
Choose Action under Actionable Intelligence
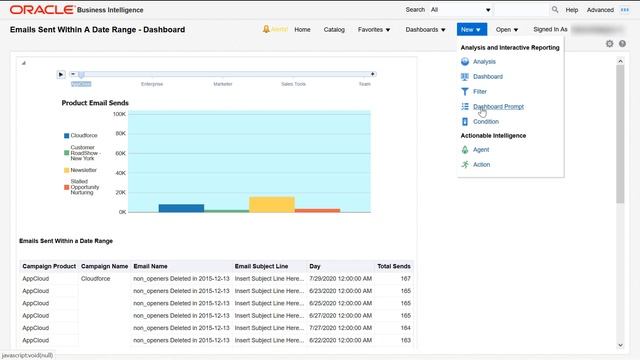[481, 164]
